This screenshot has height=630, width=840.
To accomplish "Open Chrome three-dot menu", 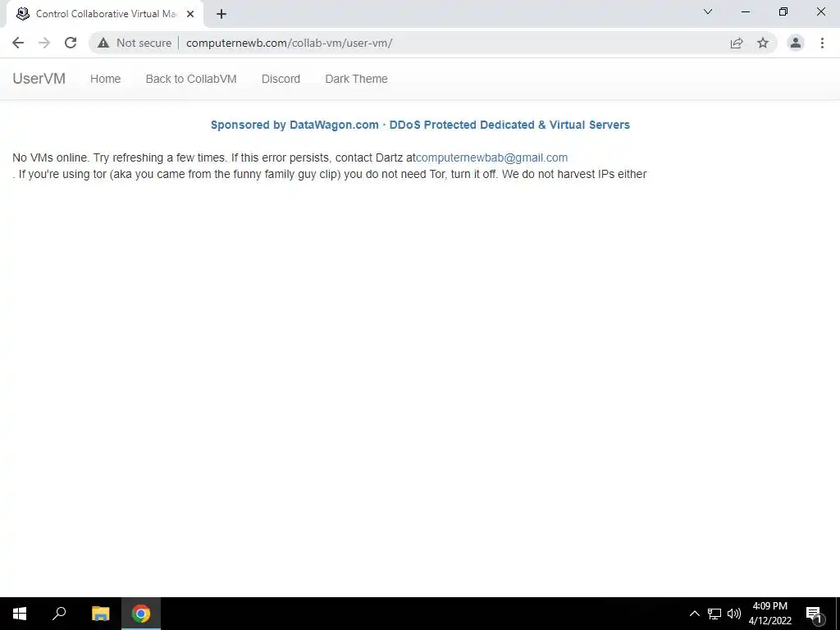I will point(822,43).
